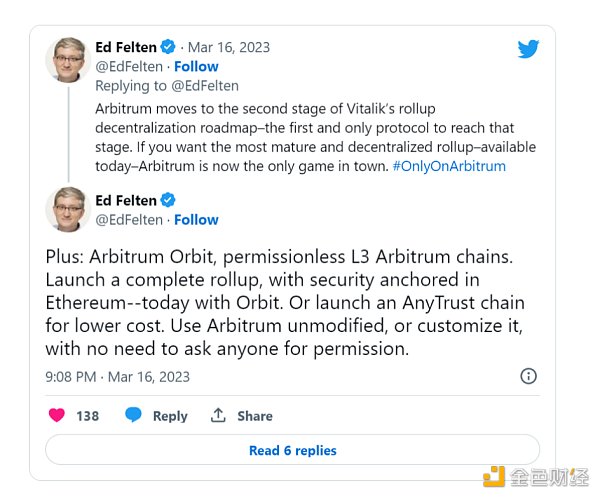The image size is (600, 498).
Task: Click the reply speech bubble icon
Action: tap(133, 415)
